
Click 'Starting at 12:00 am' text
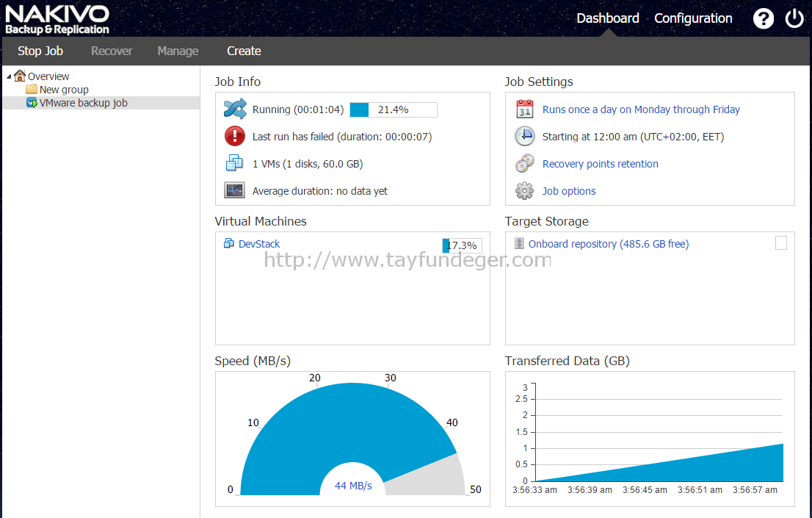coord(633,137)
